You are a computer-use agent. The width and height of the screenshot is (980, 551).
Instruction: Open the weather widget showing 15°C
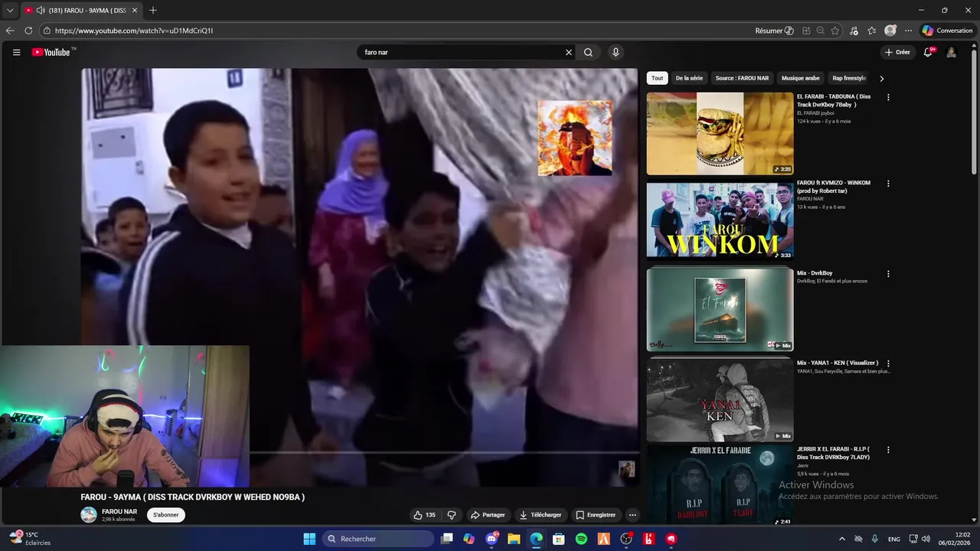29,539
